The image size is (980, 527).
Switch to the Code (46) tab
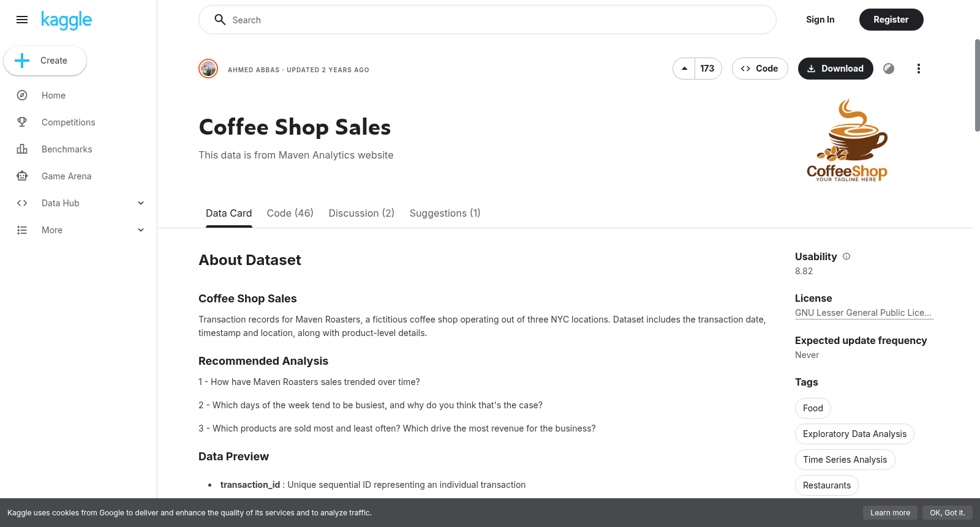click(290, 213)
